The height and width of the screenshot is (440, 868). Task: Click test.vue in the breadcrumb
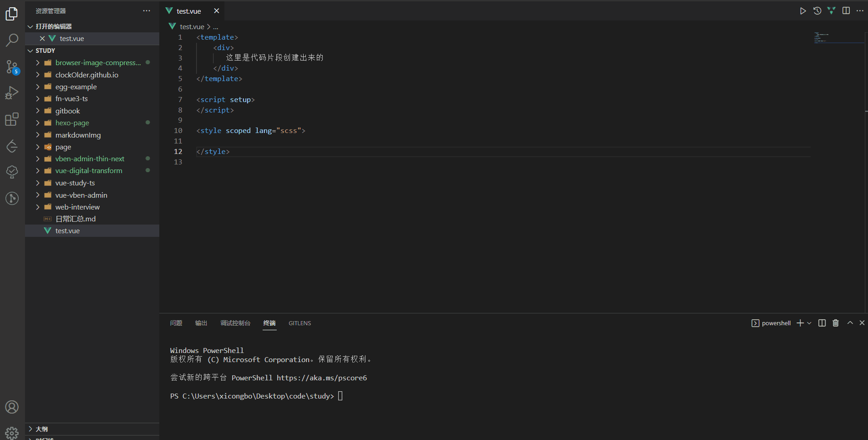pyautogui.click(x=192, y=27)
